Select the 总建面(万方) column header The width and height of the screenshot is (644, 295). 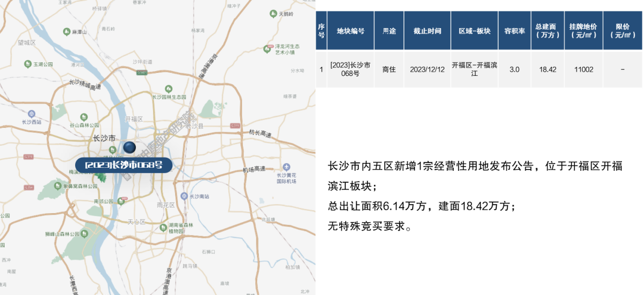(x=547, y=31)
